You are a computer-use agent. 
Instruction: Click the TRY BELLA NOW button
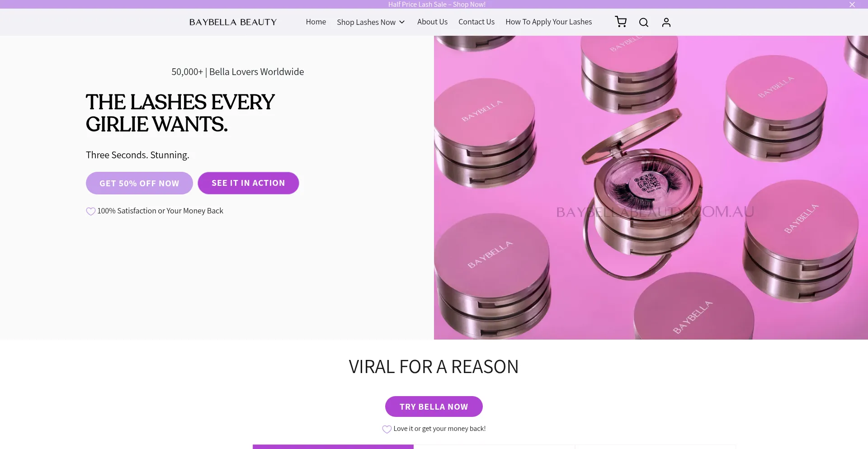tap(434, 406)
